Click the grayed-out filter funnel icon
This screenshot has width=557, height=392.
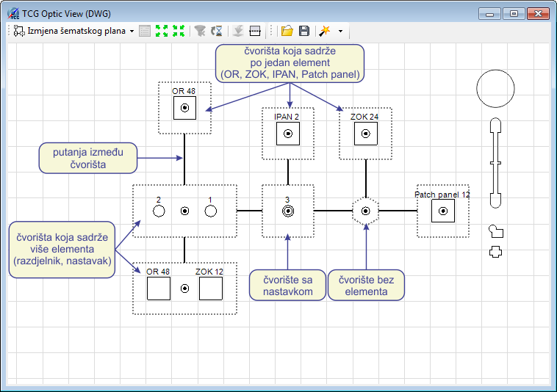click(200, 31)
